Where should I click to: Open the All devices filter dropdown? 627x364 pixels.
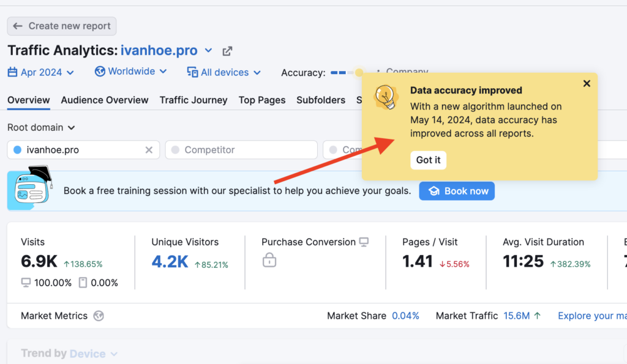click(x=224, y=72)
